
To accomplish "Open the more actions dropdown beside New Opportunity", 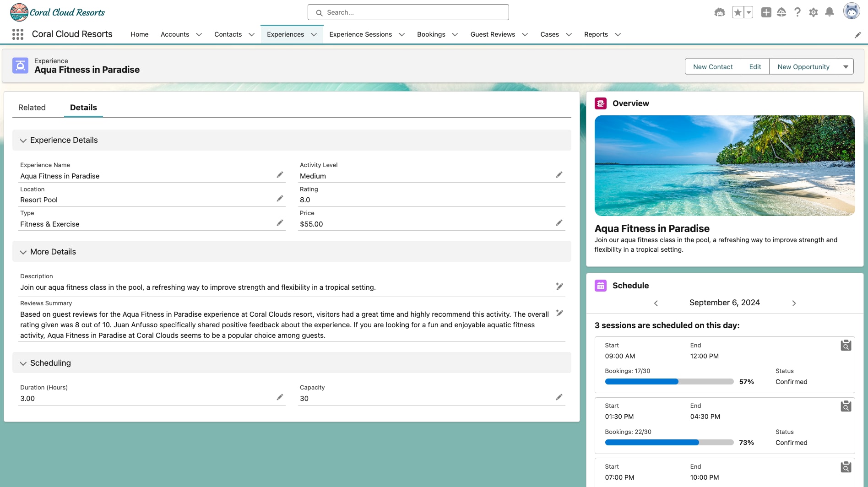I will (x=846, y=67).
